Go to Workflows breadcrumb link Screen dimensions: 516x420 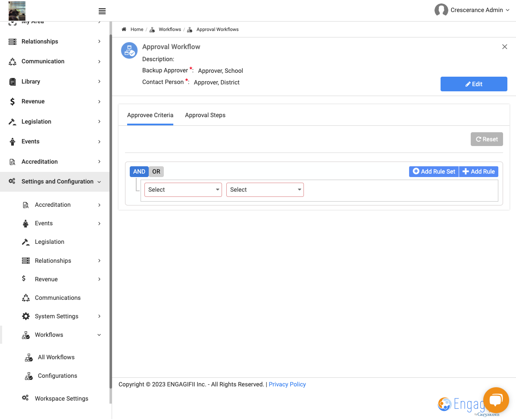pyautogui.click(x=170, y=29)
